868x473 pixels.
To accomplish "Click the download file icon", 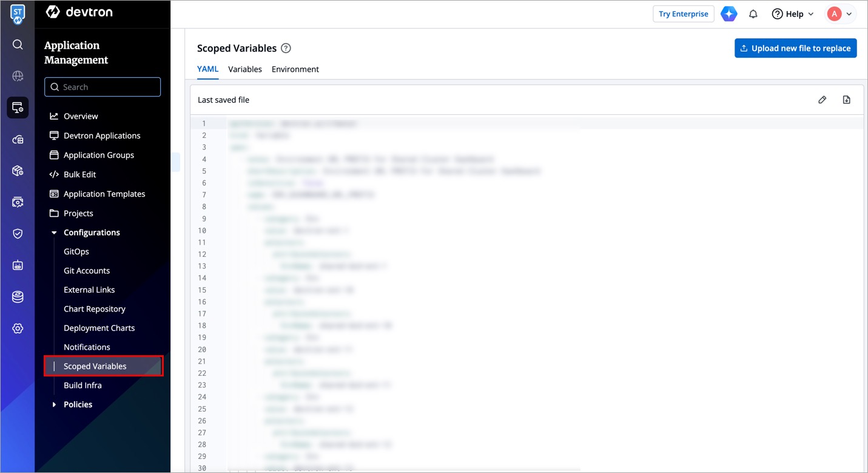I will tap(846, 100).
